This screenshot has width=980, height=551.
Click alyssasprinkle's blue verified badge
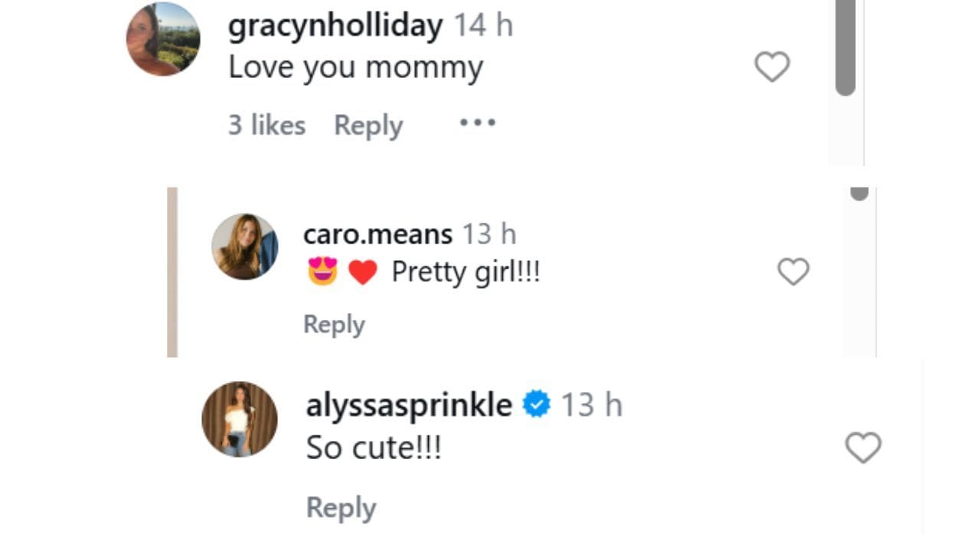(536, 404)
